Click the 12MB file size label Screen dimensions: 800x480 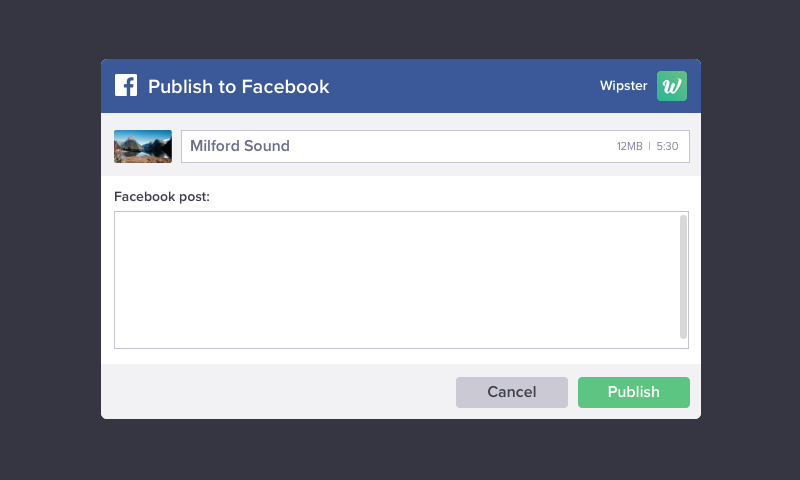[629, 146]
